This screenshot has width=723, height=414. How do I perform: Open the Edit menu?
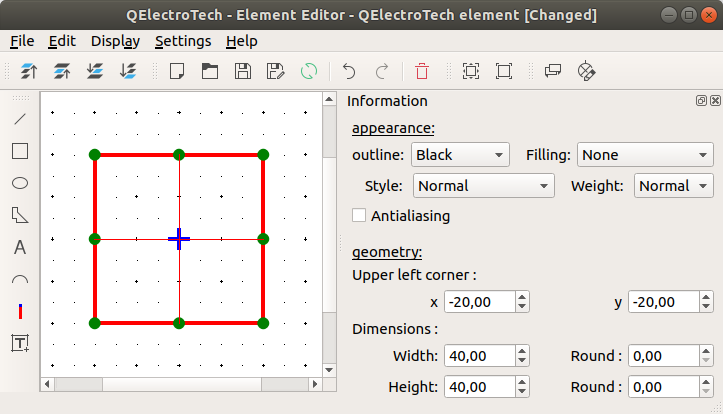point(62,41)
